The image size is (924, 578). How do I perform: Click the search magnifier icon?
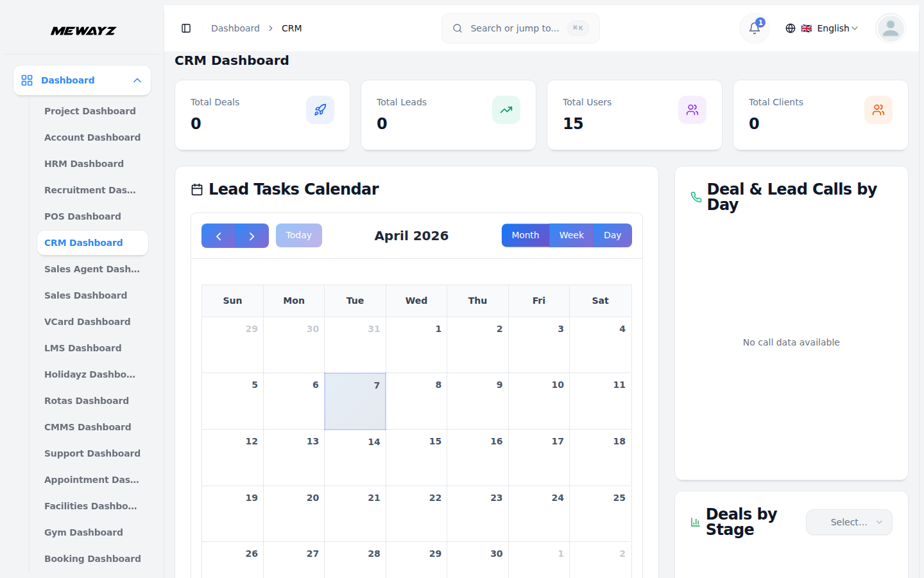[457, 28]
